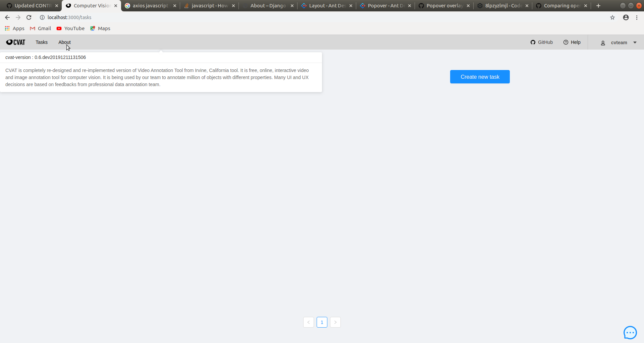Click the localhost:3000/tasks address bar
This screenshot has height=343, width=644.
322,17
